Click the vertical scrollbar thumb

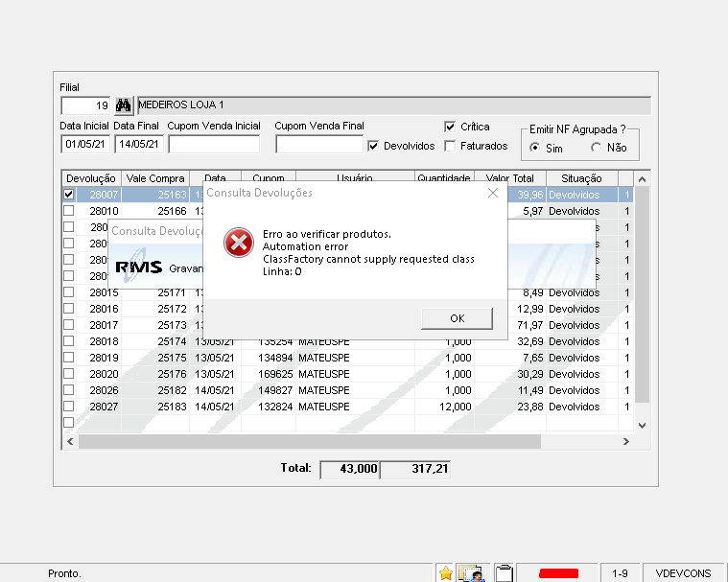click(x=642, y=294)
